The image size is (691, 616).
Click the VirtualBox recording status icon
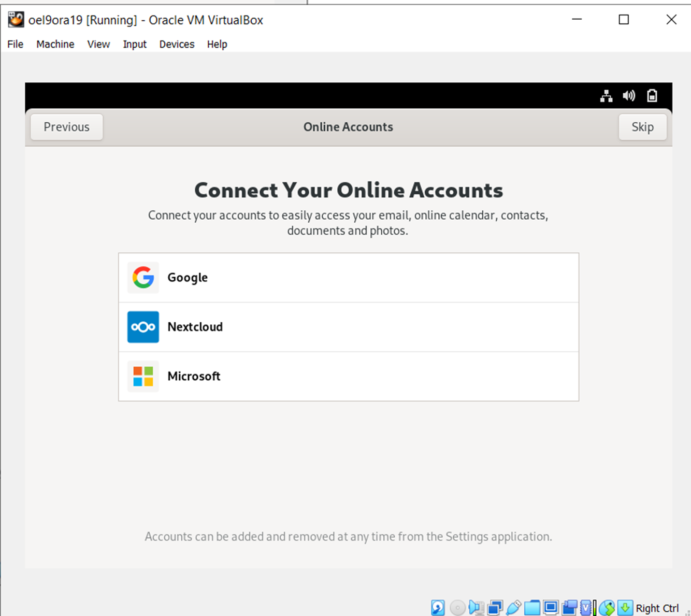(570, 608)
